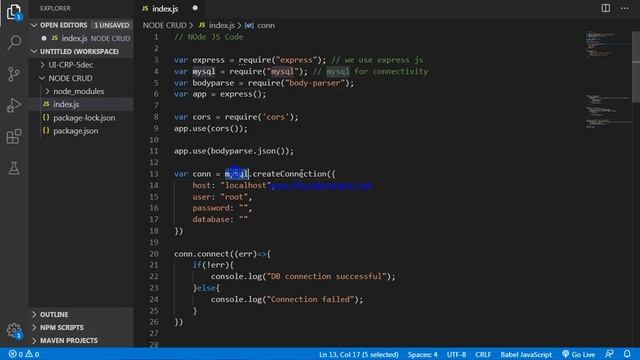This screenshot has height=360, width=640.
Task: Open the Extensions view
Action: [14, 137]
